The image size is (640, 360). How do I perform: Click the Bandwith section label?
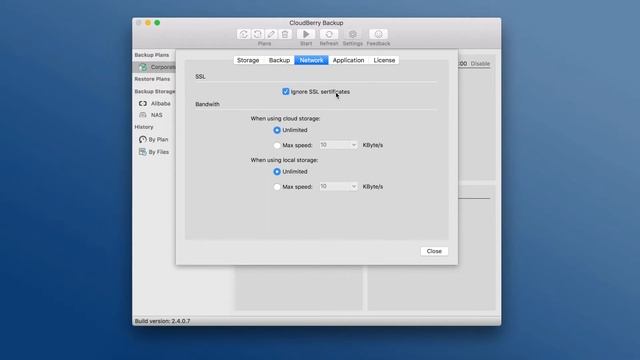tap(207, 104)
